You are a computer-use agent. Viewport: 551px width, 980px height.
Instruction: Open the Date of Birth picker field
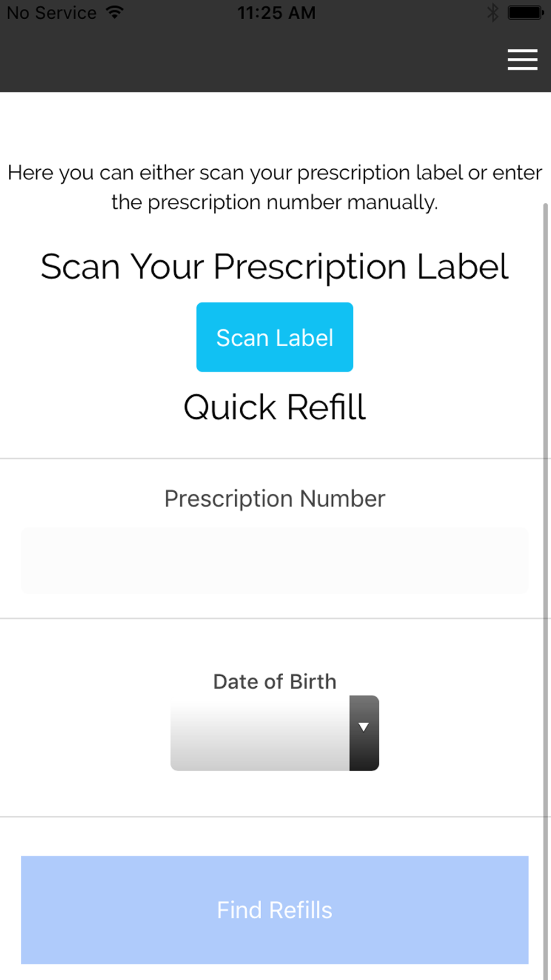pos(274,733)
